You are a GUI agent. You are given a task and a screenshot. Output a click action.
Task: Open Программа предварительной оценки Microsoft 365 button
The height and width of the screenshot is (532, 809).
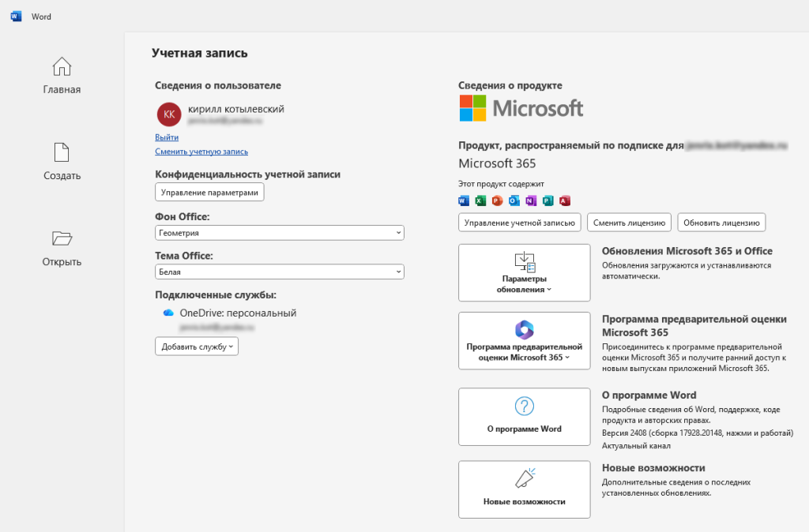click(525, 341)
